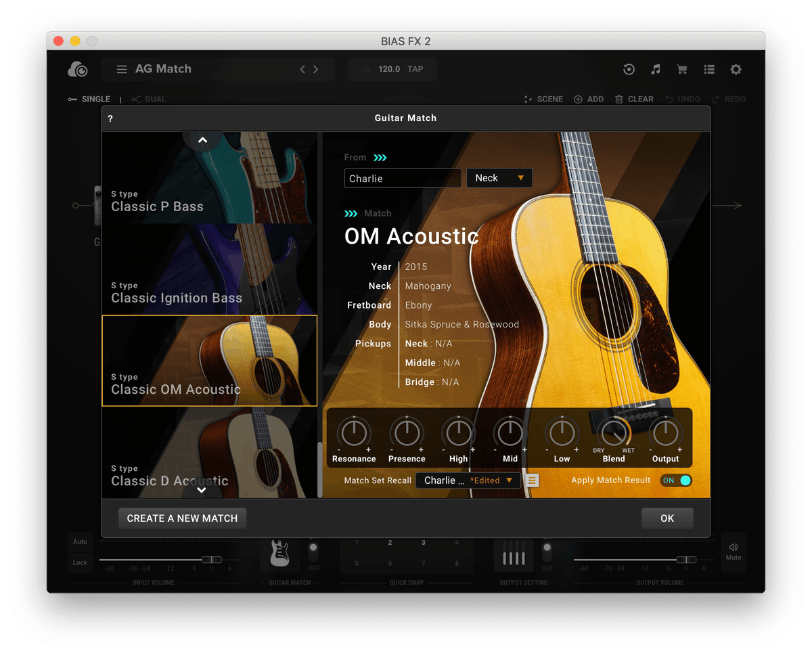Click the Output Volume slider handle

pos(687,560)
